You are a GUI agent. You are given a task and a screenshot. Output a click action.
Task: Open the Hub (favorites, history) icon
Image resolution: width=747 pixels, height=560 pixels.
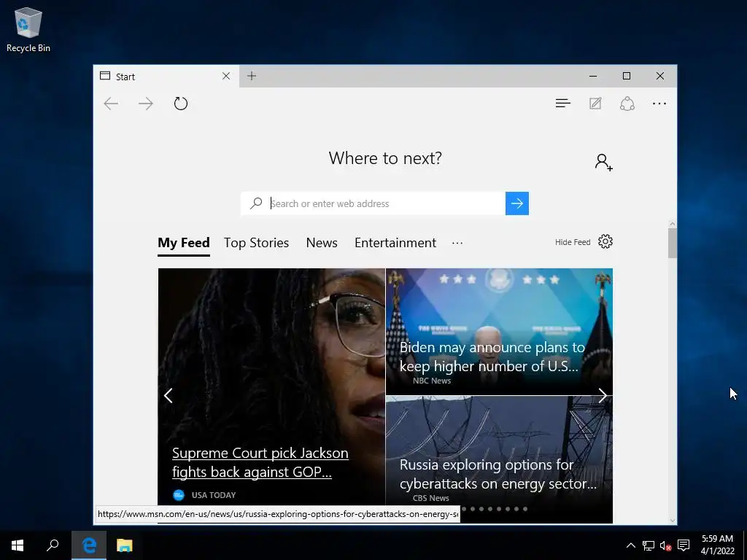[x=562, y=104]
